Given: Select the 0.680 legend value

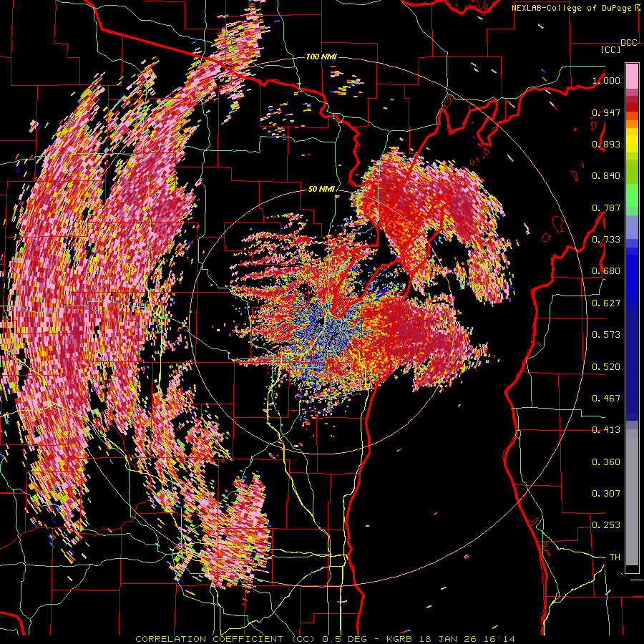Looking at the screenshot, I should point(606,271).
